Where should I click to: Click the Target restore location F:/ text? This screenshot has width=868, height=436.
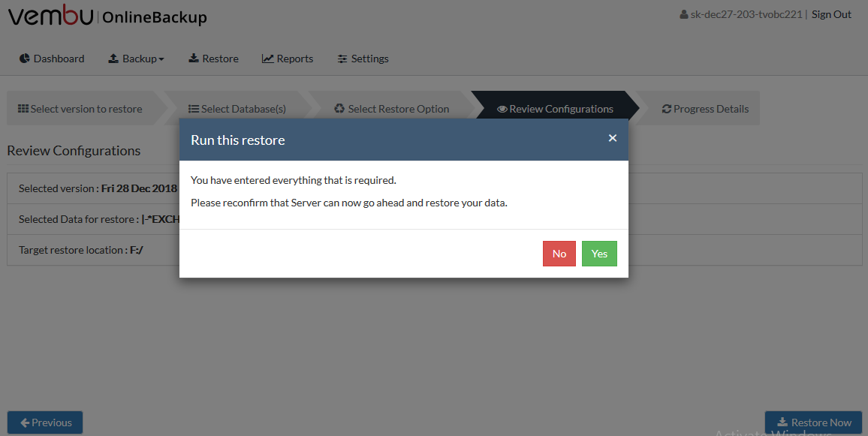[81, 250]
